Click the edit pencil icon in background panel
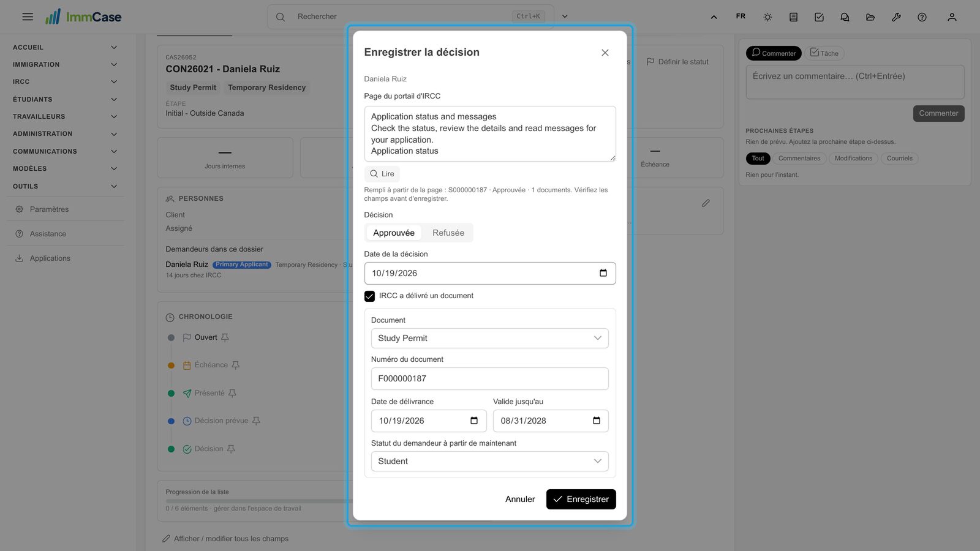 pyautogui.click(x=706, y=203)
